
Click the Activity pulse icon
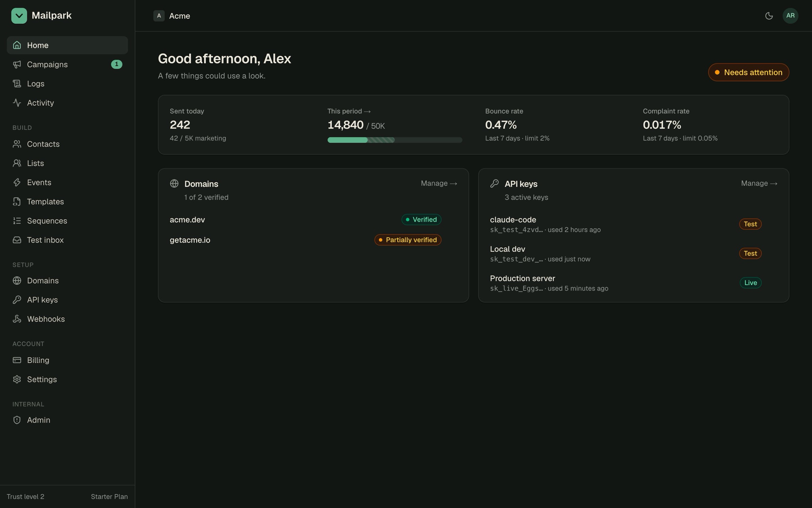[17, 103]
